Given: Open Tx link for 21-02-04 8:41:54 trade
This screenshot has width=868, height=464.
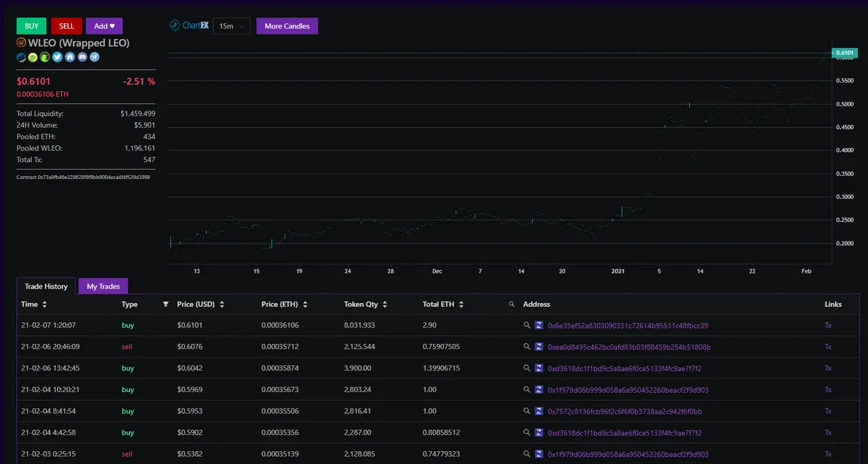Looking at the screenshot, I should coord(828,411).
